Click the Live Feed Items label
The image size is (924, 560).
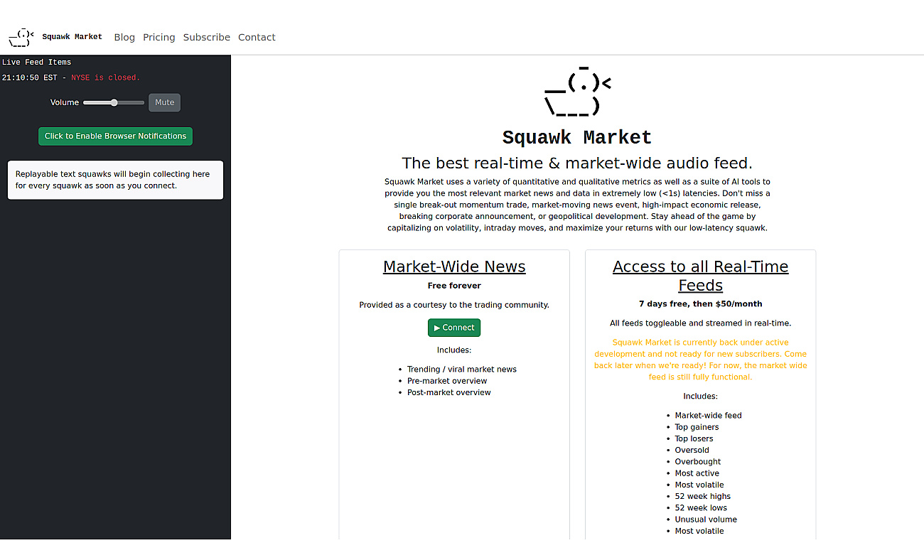36,62
